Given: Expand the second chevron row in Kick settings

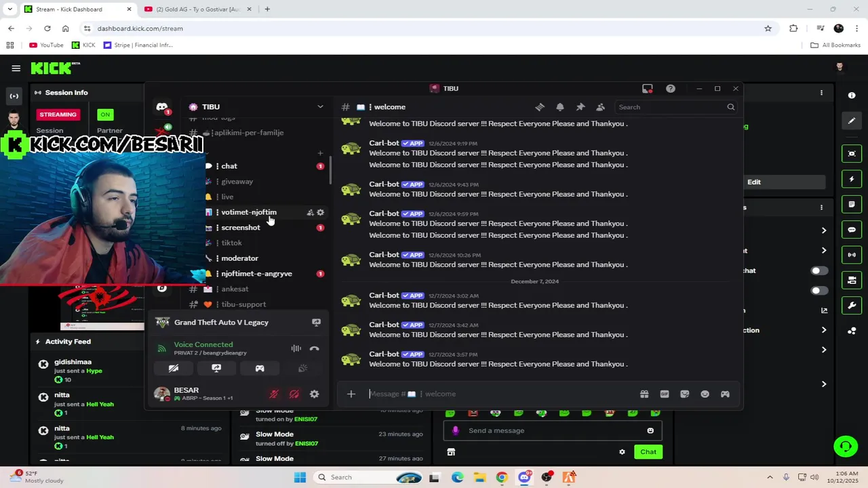Looking at the screenshot, I should point(823,251).
